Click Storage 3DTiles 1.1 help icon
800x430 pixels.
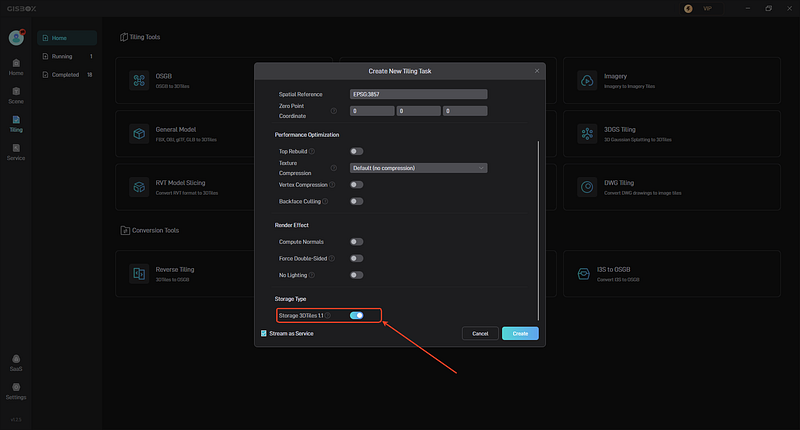pyautogui.click(x=328, y=315)
